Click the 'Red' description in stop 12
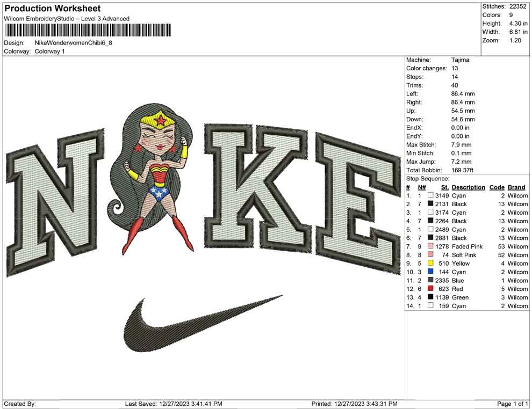Screen dimensions: 532x409 click(457, 289)
